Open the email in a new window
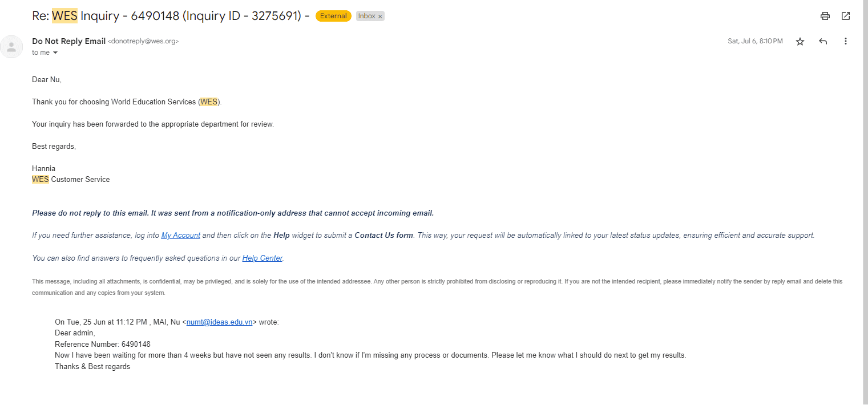The image size is (868, 405). click(846, 16)
